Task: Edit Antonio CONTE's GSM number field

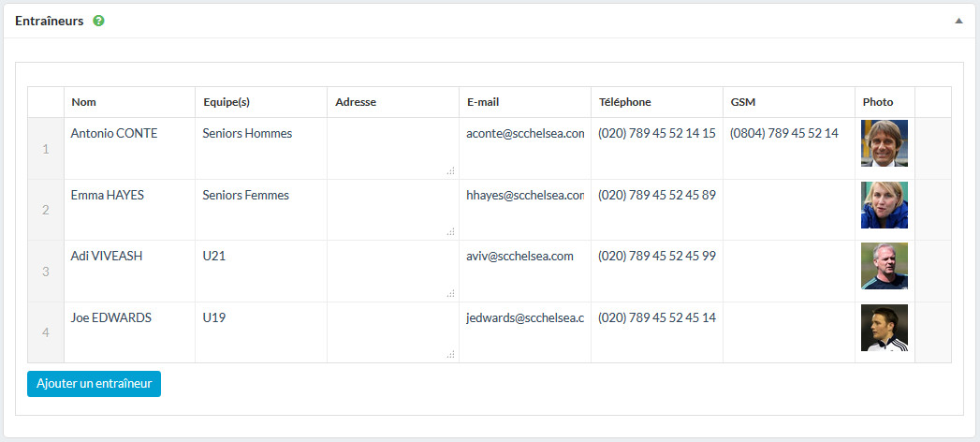Action: pyautogui.click(x=789, y=149)
